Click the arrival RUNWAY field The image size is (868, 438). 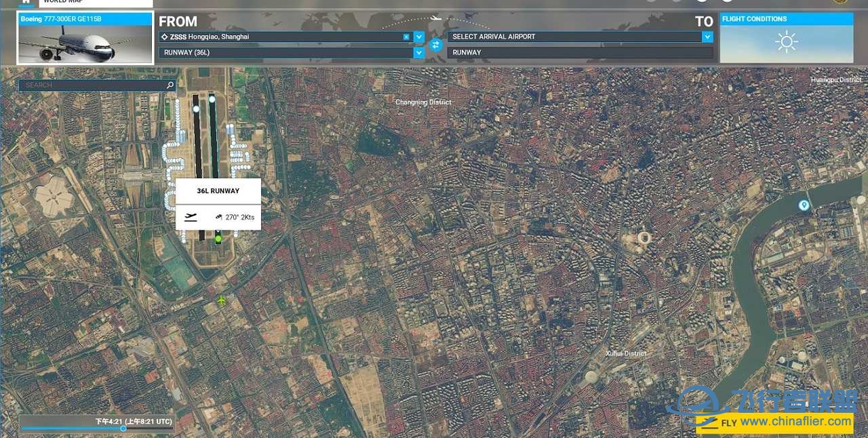pyautogui.click(x=580, y=52)
